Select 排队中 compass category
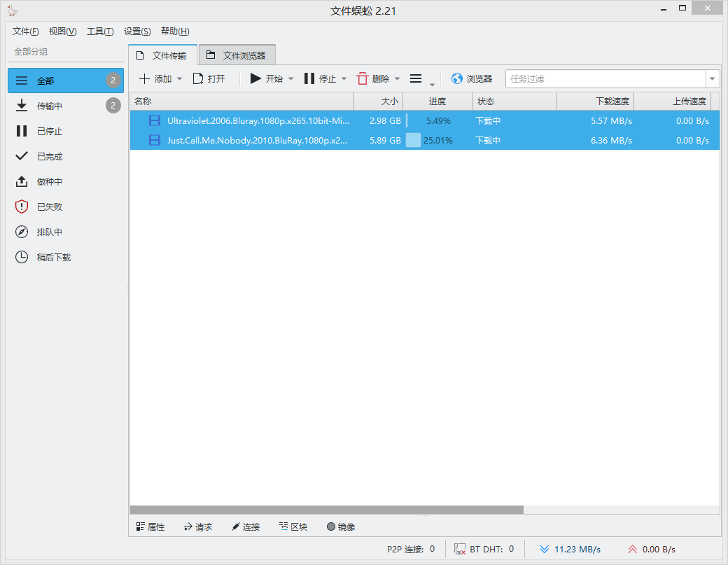 (x=66, y=232)
